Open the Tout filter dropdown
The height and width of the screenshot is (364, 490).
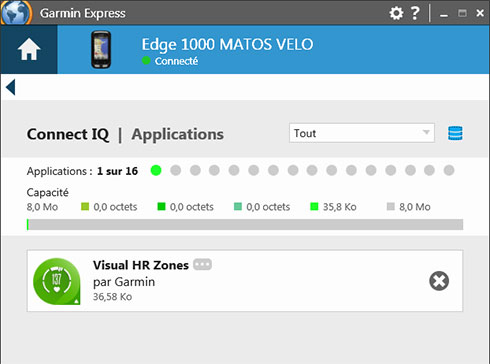pos(362,133)
